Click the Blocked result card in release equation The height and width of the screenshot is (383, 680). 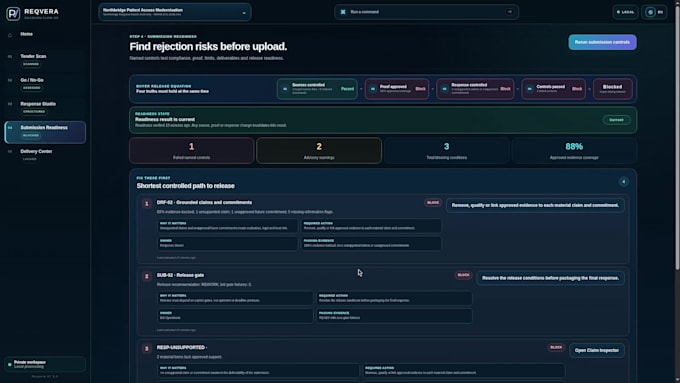pyautogui.click(x=612, y=89)
